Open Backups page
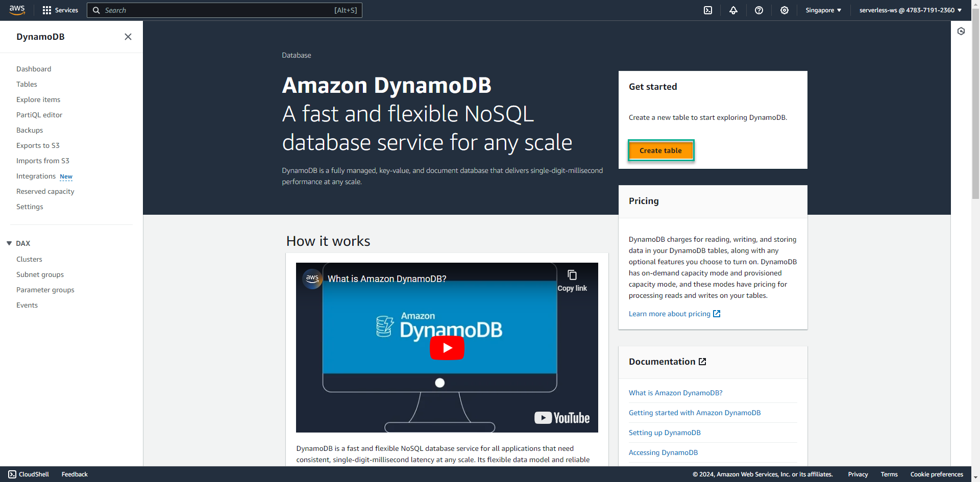Screen dimensions: 980x482 click(x=30, y=130)
